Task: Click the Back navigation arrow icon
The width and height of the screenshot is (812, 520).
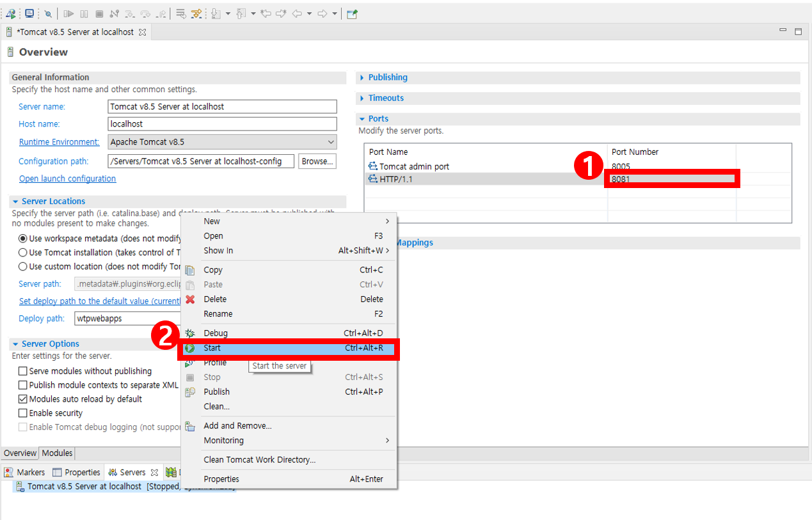Action: pyautogui.click(x=297, y=13)
